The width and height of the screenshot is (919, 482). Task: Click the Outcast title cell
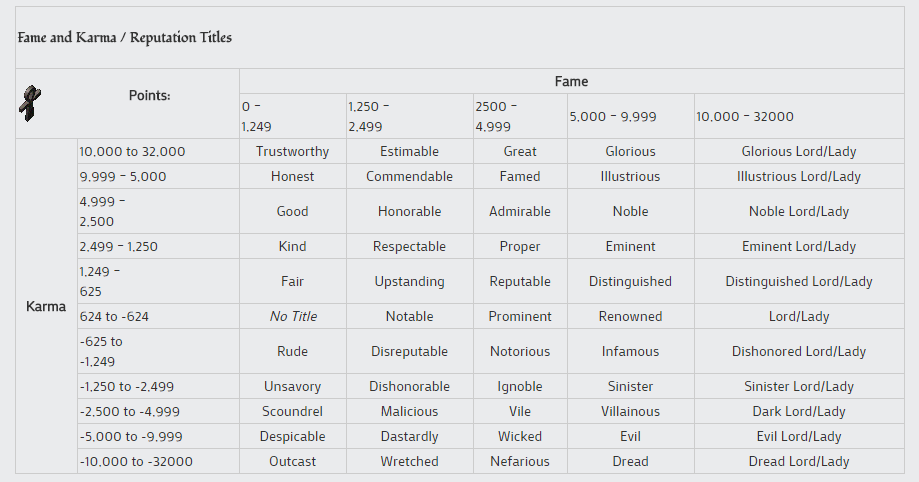click(x=292, y=461)
